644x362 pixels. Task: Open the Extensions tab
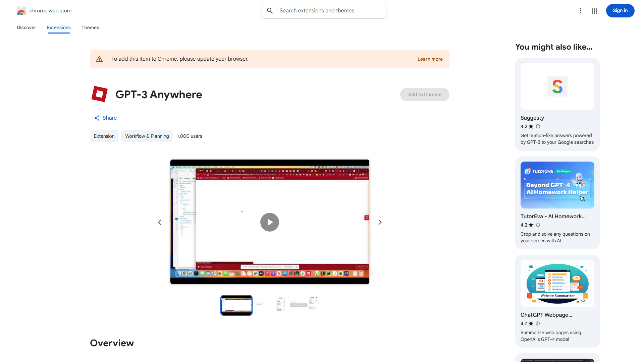pyautogui.click(x=59, y=27)
